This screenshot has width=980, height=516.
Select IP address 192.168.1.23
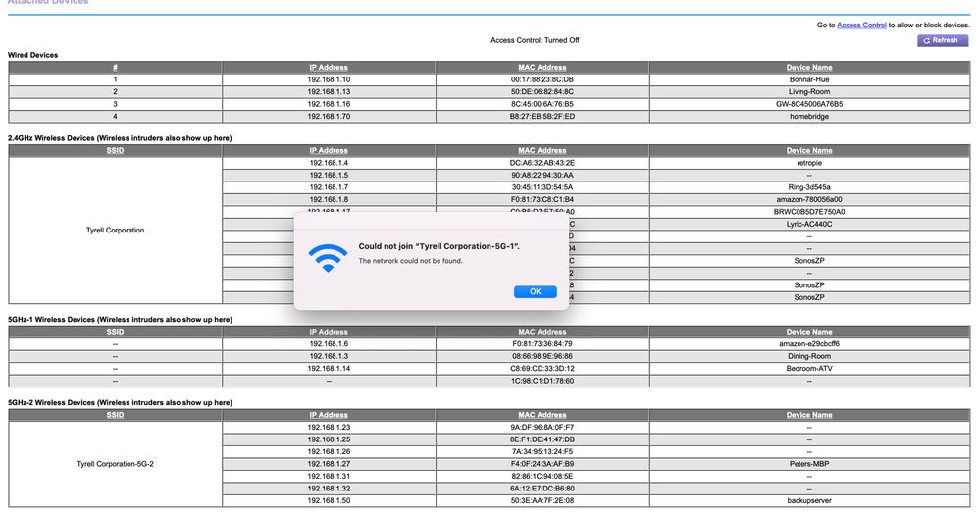pos(328,428)
